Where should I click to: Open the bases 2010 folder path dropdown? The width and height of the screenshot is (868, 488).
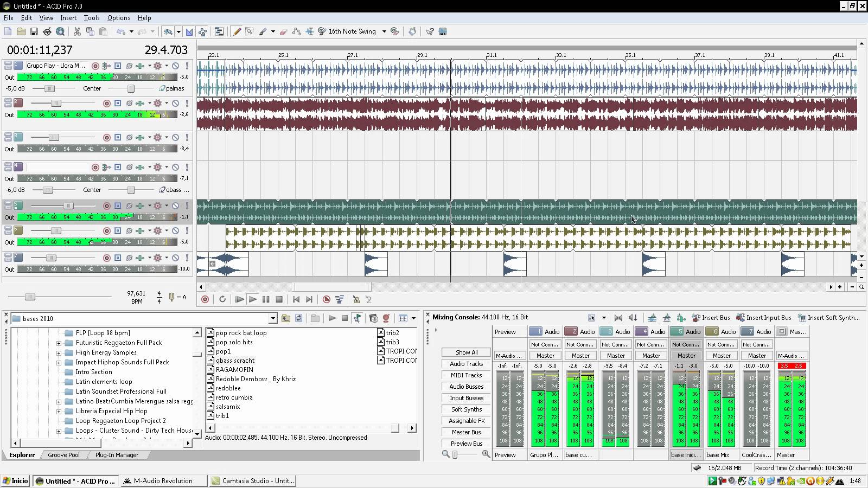(273, 319)
